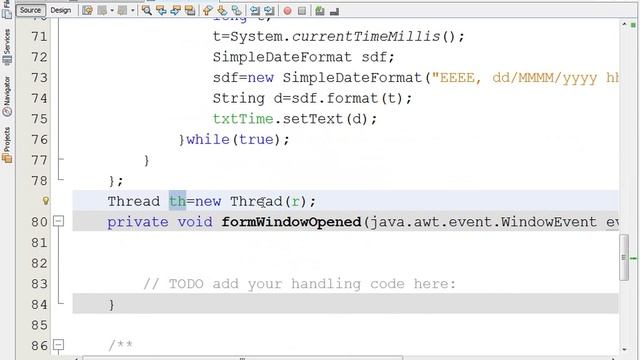Click the Uncomment toolbar icon
The image size is (640, 360).
pyautogui.click(x=334, y=11)
